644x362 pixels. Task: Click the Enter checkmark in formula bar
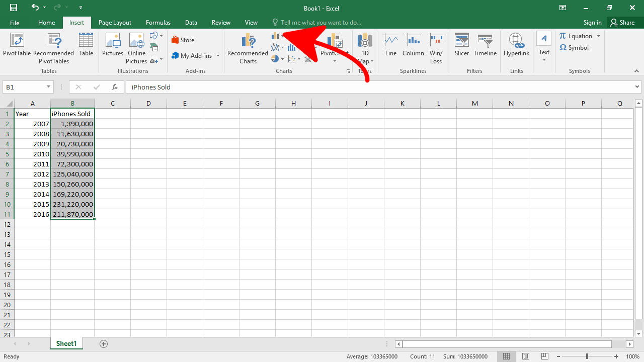pos(97,87)
